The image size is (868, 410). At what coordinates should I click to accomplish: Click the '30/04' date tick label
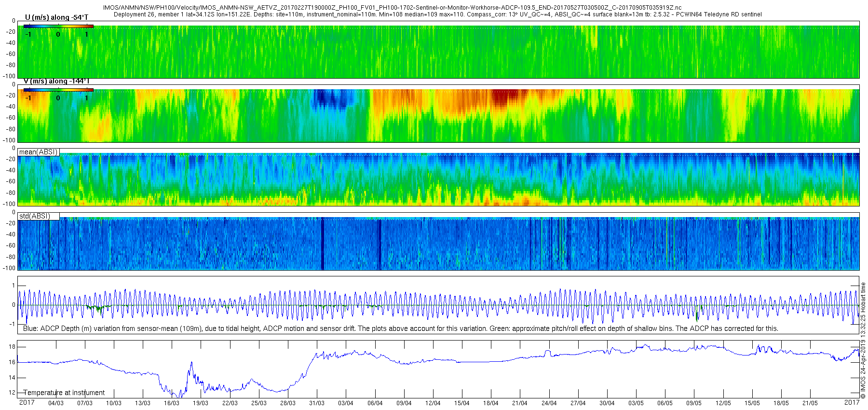(607, 403)
